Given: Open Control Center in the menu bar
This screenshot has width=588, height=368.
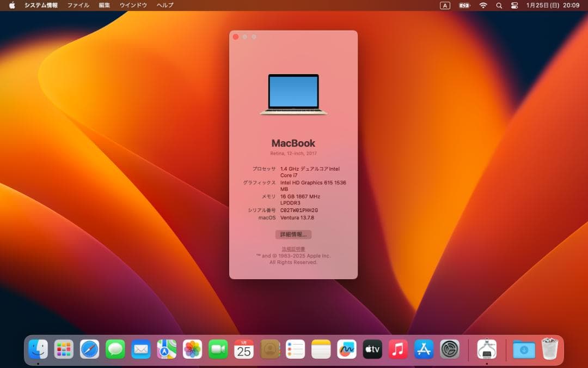Looking at the screenshot, I should click(x=514, y=5).
